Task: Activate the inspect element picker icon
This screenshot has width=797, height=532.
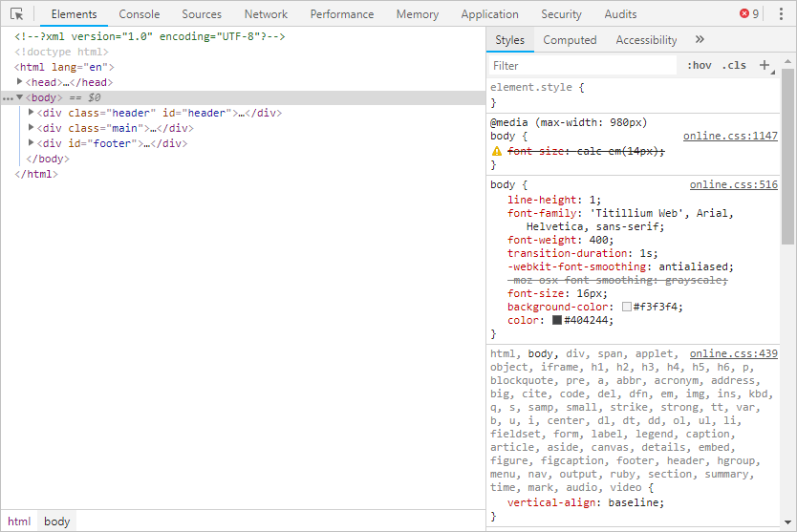Action: point(16,14)
